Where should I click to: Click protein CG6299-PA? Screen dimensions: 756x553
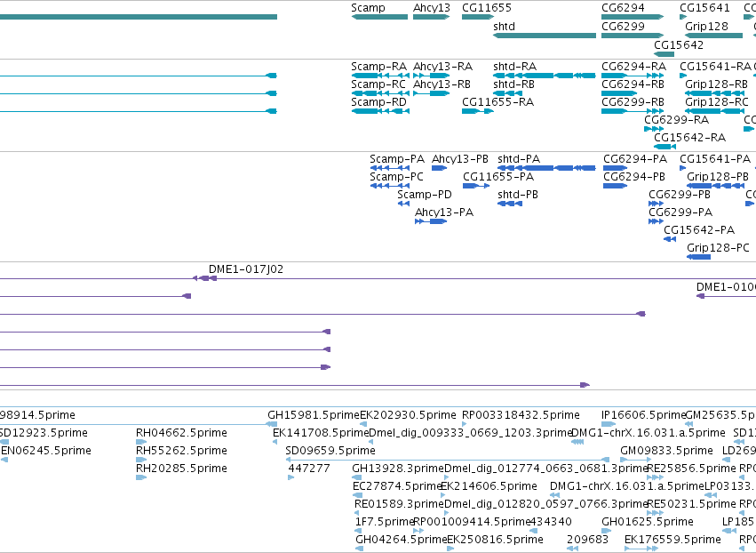point(657,221)
